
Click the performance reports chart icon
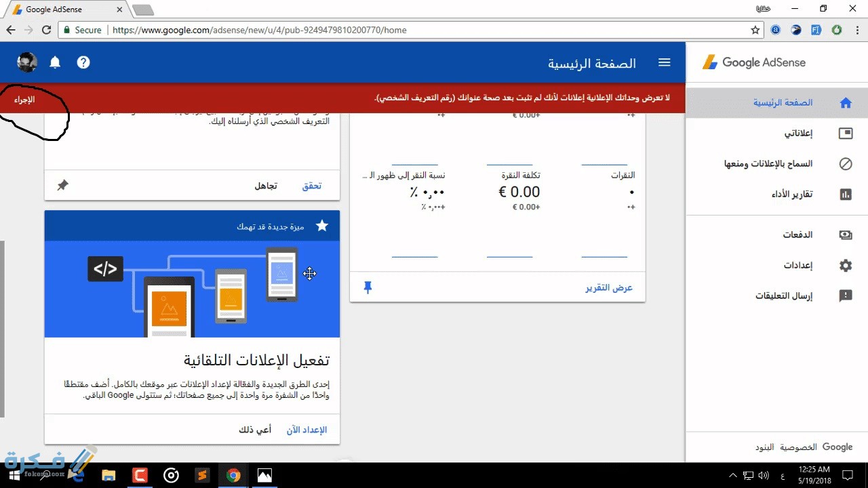click(x=846, y=195)
